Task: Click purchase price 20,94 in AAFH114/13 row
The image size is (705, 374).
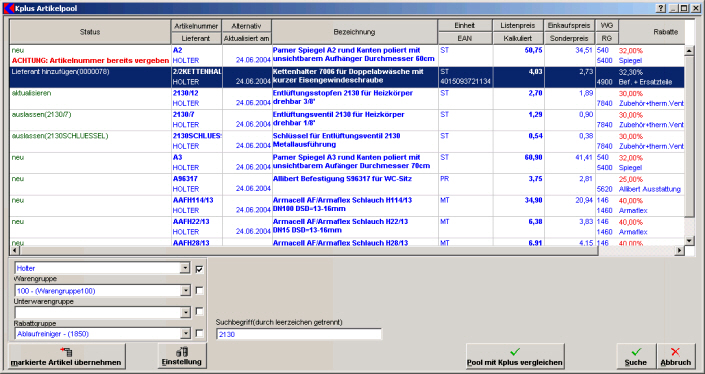Action: tap(584, 200)
